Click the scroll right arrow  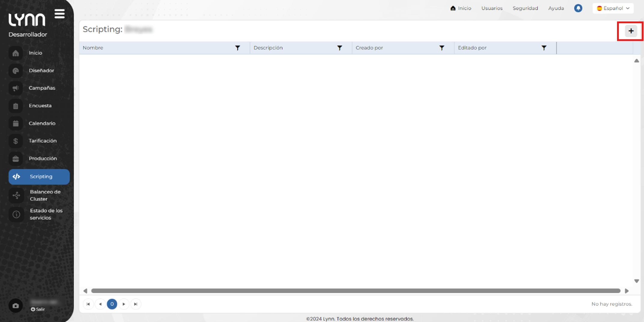[x=627, y=291]
